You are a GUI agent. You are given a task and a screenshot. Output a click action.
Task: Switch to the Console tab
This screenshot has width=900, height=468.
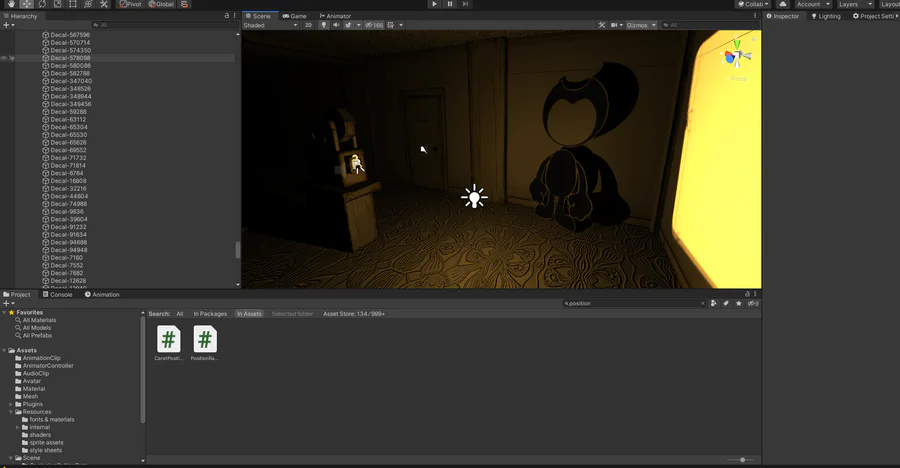pyautogui.click(x=57, y=295)
